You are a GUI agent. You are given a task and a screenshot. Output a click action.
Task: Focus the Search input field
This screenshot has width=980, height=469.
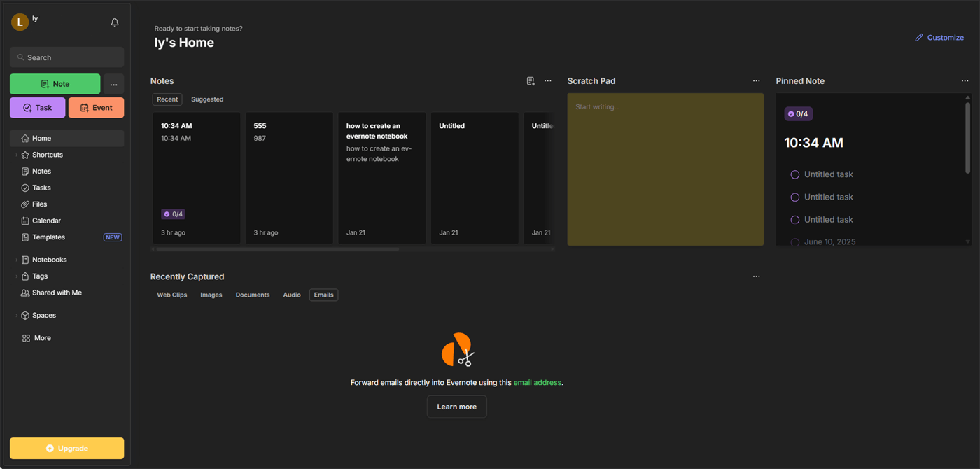tap(67, 57)
